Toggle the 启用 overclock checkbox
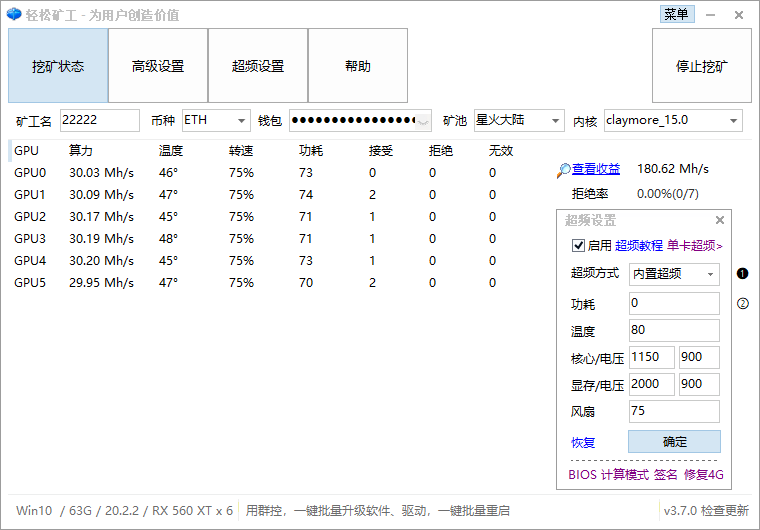Screen dimensions: 760x530 click(x=578, y=245)
